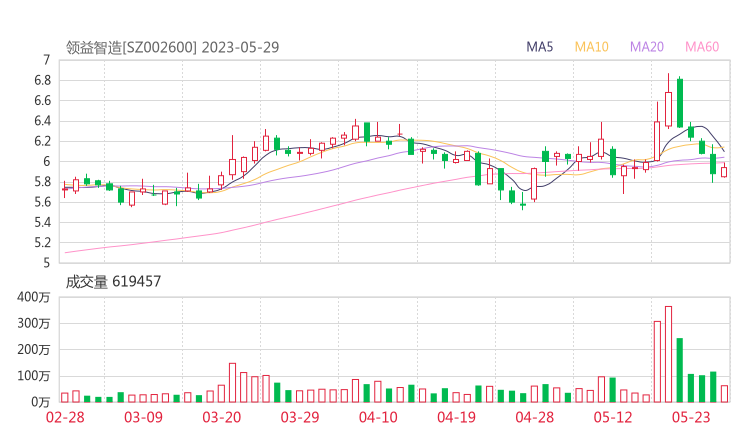Click the 03-20 date axis label
740x440 pixels.
click(x=222, y=417)
